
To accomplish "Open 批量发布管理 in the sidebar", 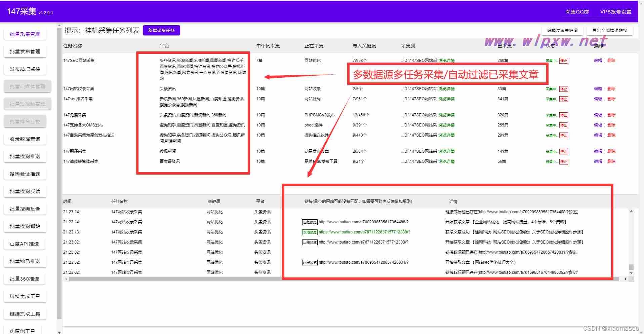I will [x=25, y=51].
